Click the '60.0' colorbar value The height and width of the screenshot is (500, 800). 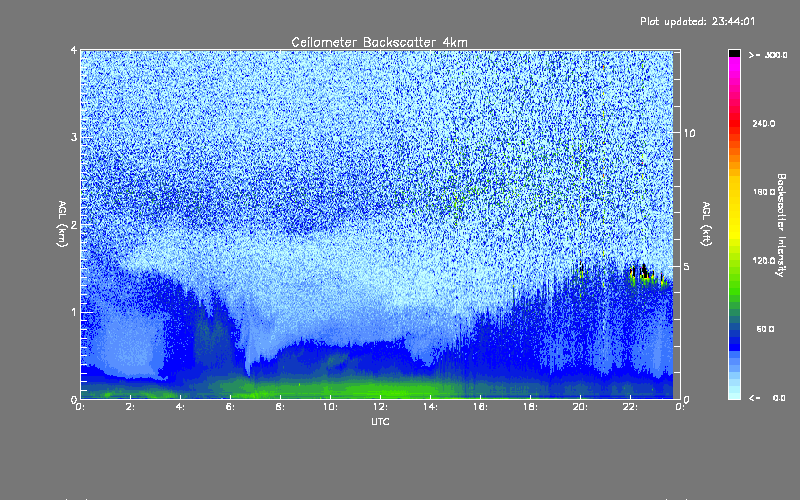point(765,329)
